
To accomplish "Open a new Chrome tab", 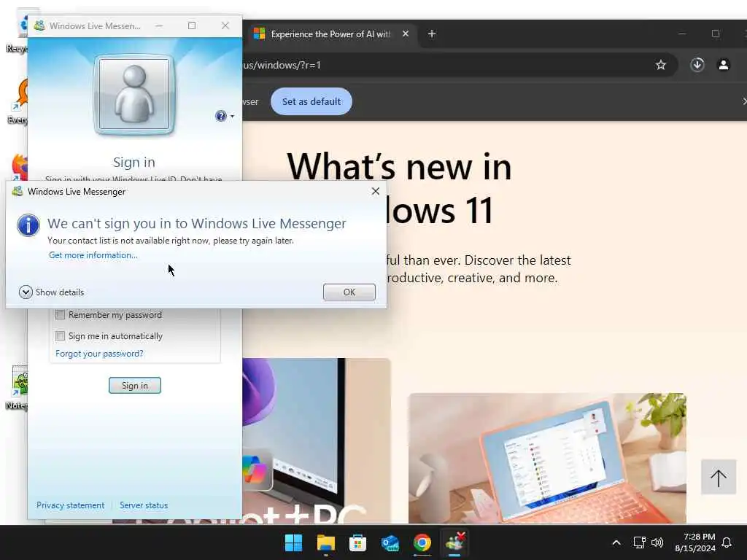I will point(432,34).
